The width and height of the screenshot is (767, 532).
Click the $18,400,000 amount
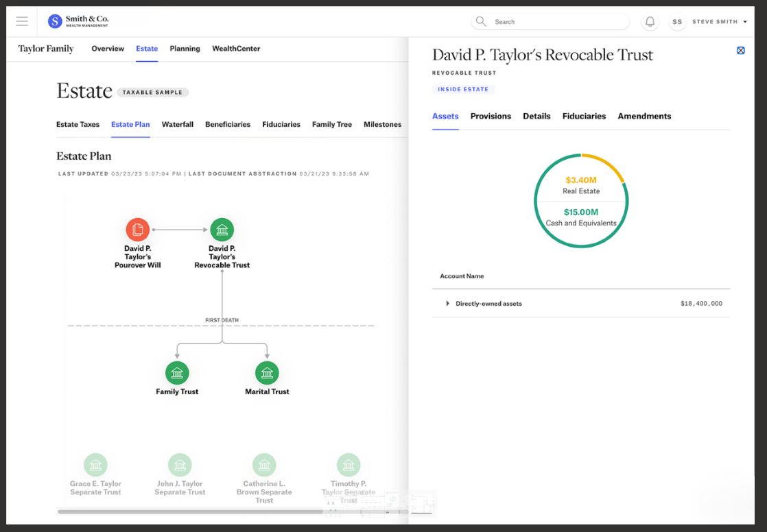point(701,304)
